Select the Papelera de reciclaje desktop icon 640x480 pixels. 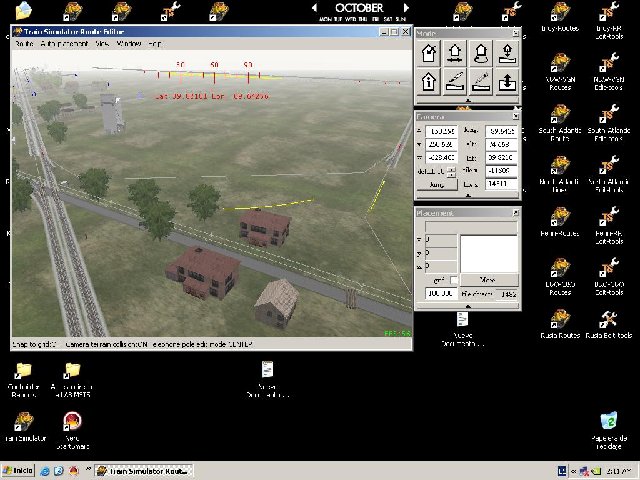coord(608,421)
